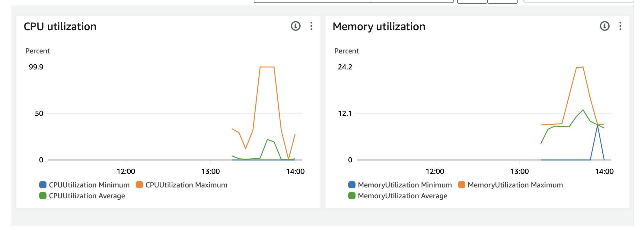Click the CPU utilization widget title
This screenshot has height=230, width=644.
tap(60, 27)
